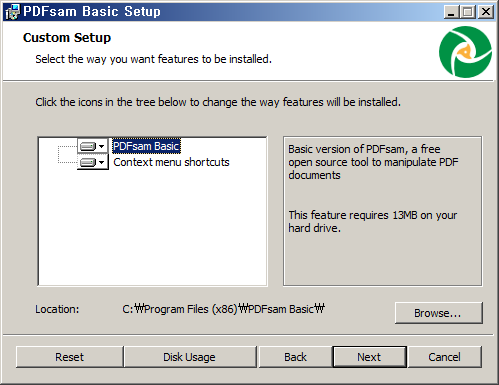This screenshot has height=385, width=499.
Task: Click the maximize button in the title bar
Action: (468, 12)
